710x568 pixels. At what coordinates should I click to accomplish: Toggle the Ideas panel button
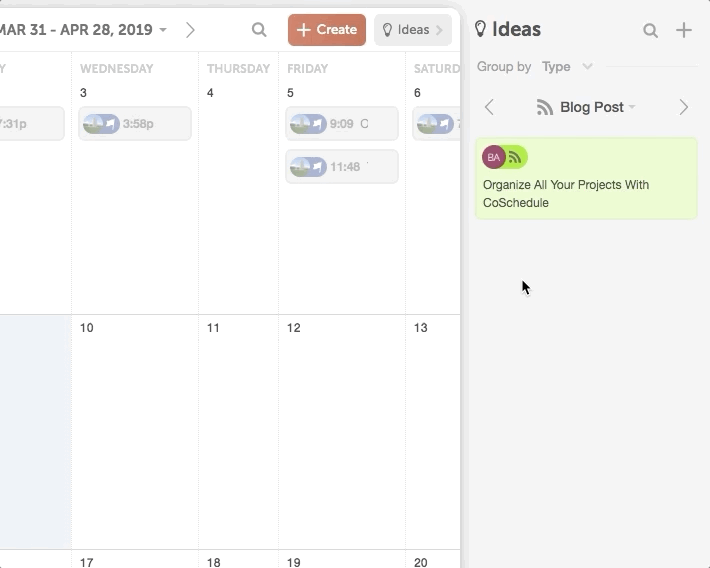(x=413, y=30)
